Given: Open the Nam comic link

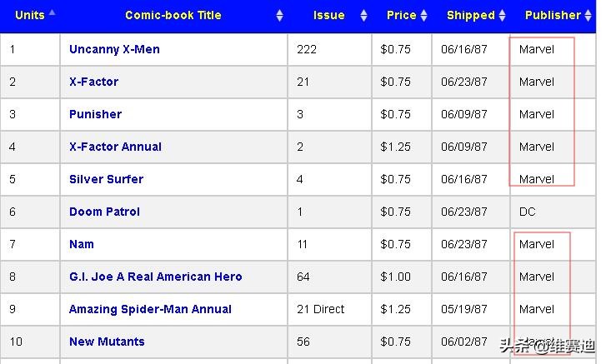Looking at the screenshot, I should pyautogui.click(x=82, y=244).
